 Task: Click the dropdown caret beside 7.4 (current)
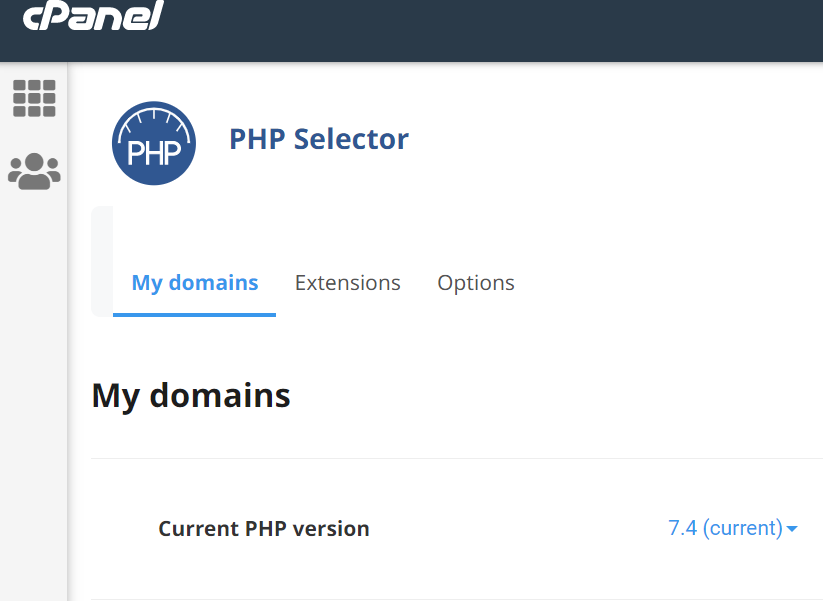click(x=792, y=529)
